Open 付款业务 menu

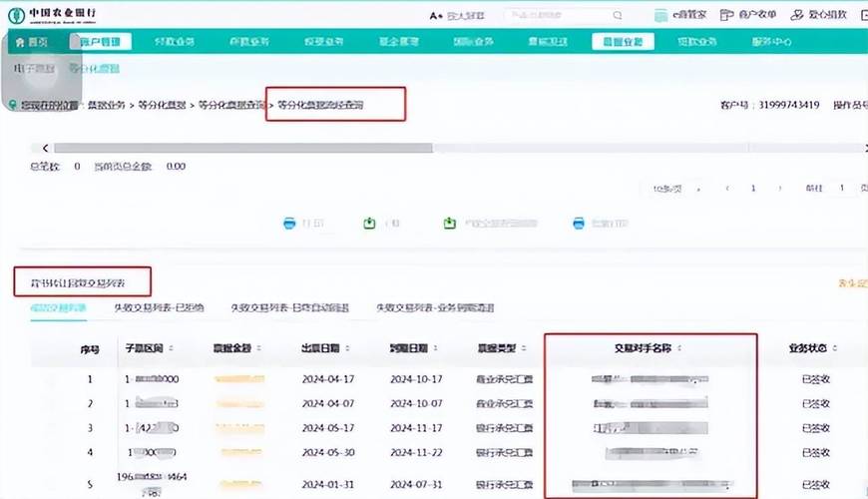click(175, 42)
